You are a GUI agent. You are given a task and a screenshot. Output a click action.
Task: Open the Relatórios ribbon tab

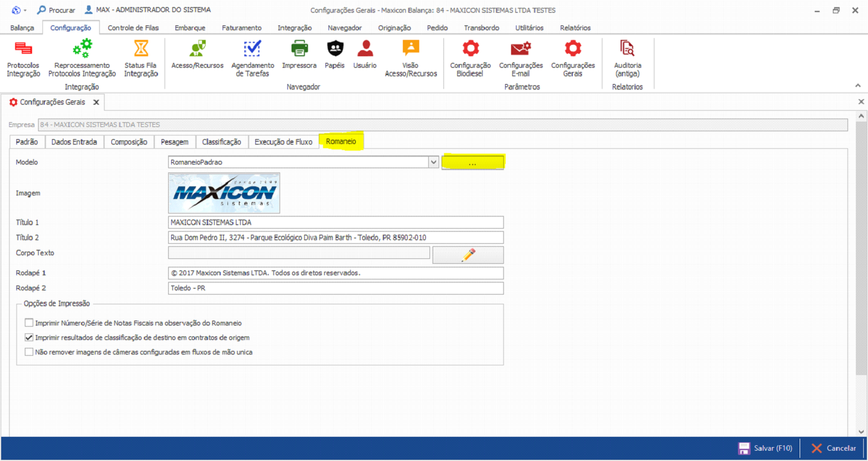(575, 28)
